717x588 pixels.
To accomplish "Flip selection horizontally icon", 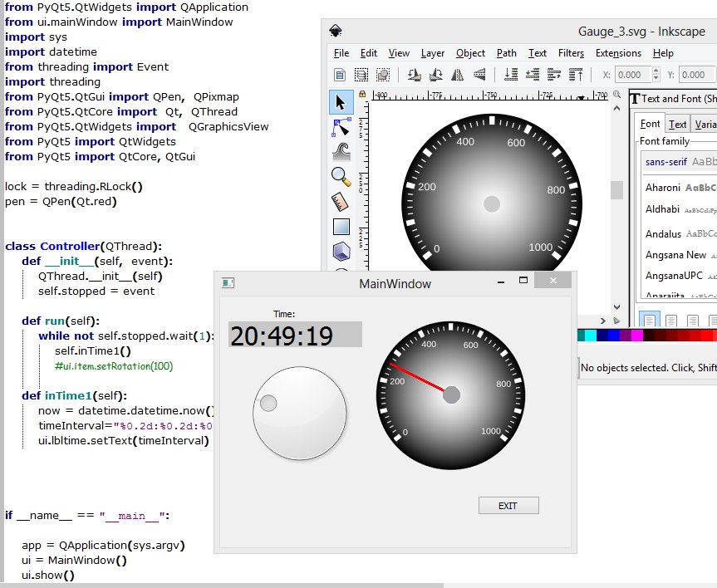I will [x=457, y=75].
